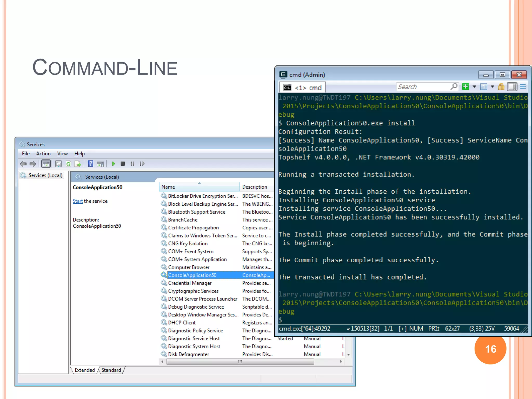
Task: Click the active console number icon
Action: coord(483,87)
